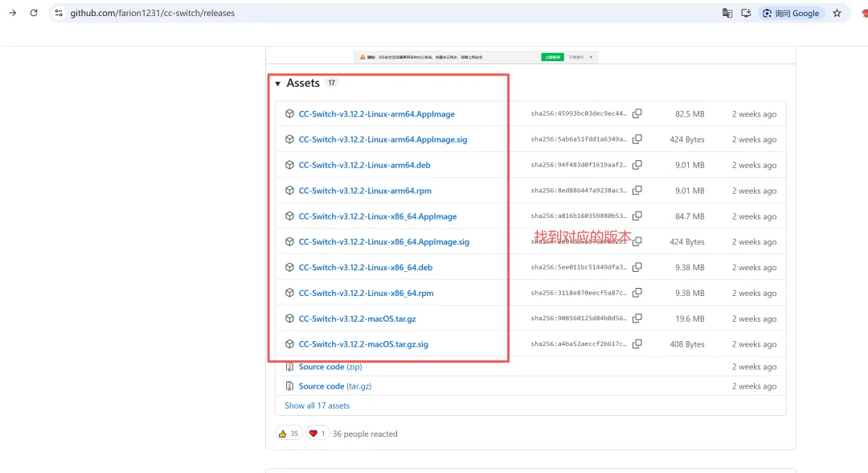
Task: Download CC-Switch-v3.12.2-Linux-x86_64.AppImage.sig
Action: pyautogui.click(x=383, y=241)
